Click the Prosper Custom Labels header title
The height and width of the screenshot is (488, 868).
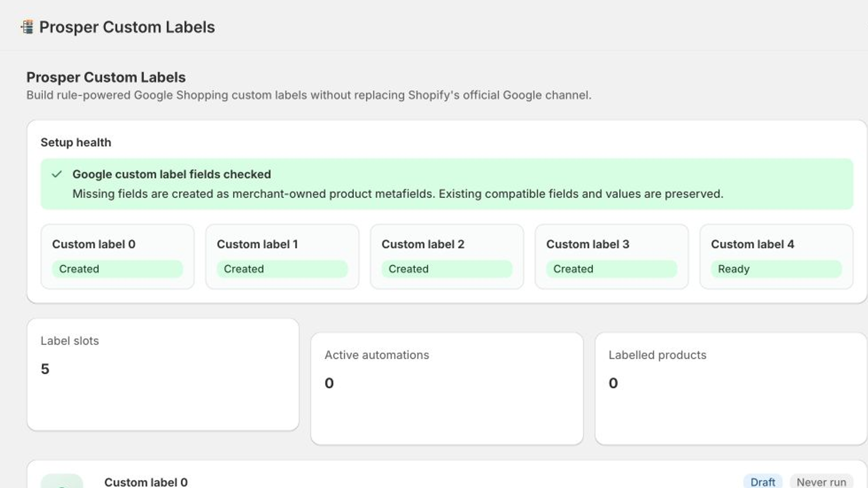tap(127, 27)
